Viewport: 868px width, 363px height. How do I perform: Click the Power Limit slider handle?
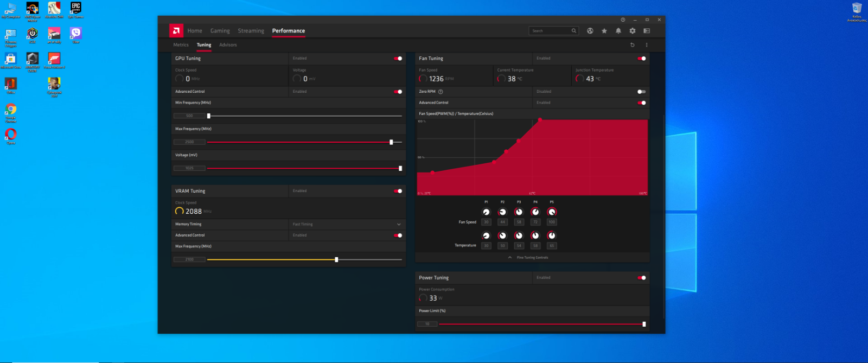644,324
